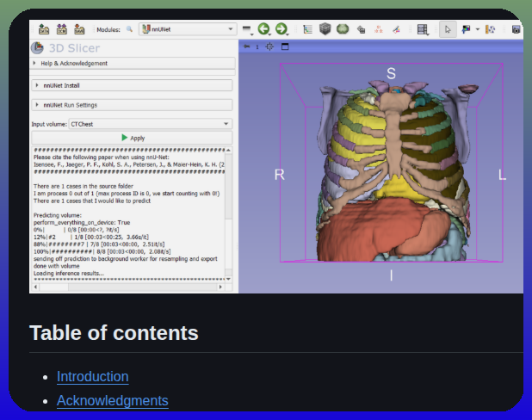Screen dimensions: 532x420
Task: Open the Segment Editor green icon
Action: pyautogui.click(x=343, y=29)
